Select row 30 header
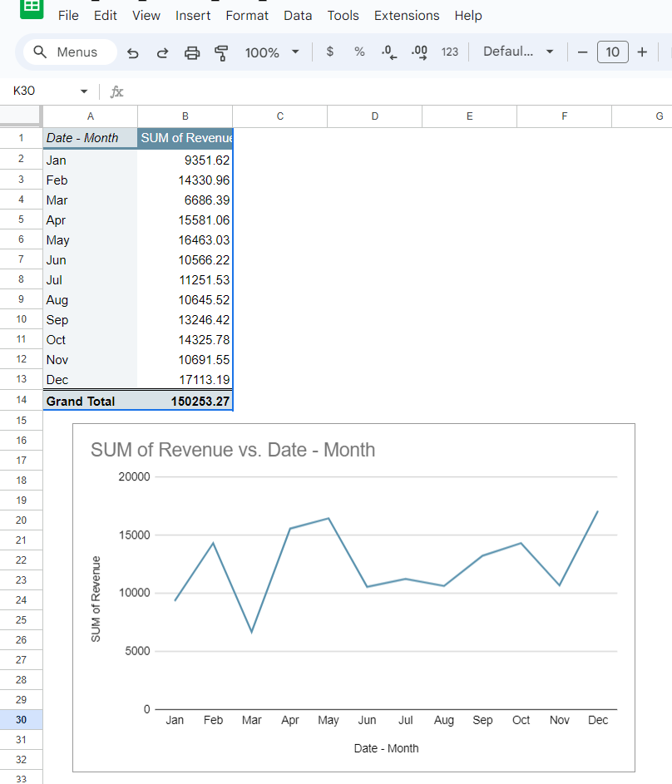This screenshot has height=784, width=672. tap(21, 720)
